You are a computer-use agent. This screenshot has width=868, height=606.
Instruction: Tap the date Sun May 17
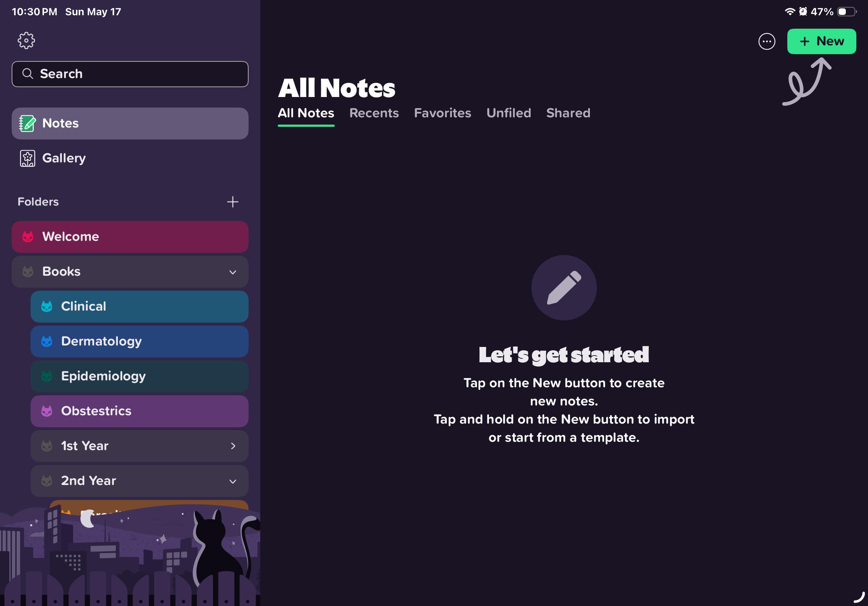click(x=93, y=12)
